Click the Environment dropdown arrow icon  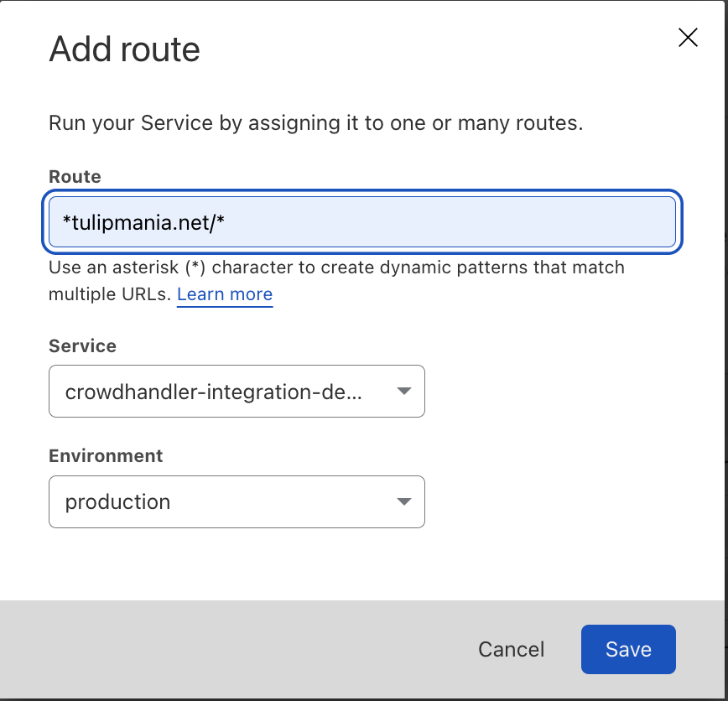(404, 501)
